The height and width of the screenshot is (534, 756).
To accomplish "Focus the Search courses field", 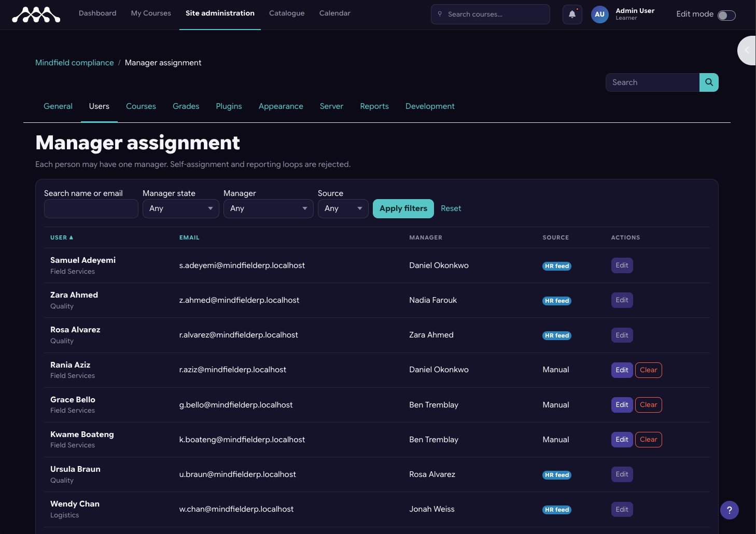I will tap(491, 15).
